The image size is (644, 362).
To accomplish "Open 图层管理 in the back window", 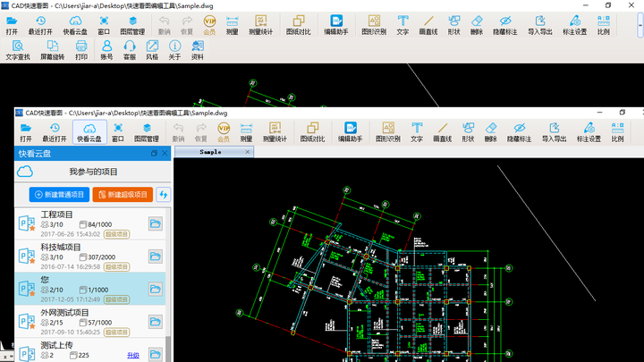I will point(132,25).
